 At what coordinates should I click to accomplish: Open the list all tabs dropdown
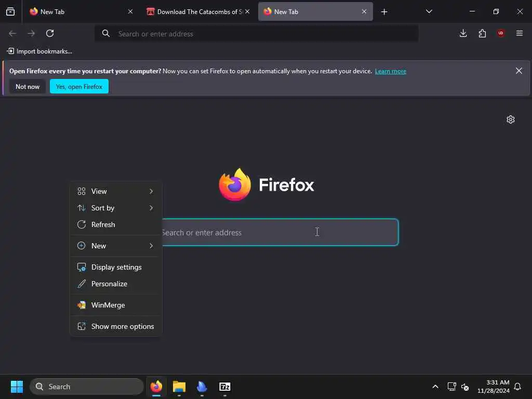point(429,11)
